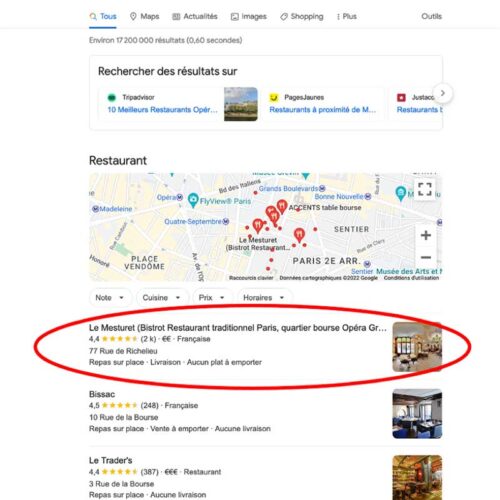Open the Le Mesturet restaurant listing

[x=238, y=328]
